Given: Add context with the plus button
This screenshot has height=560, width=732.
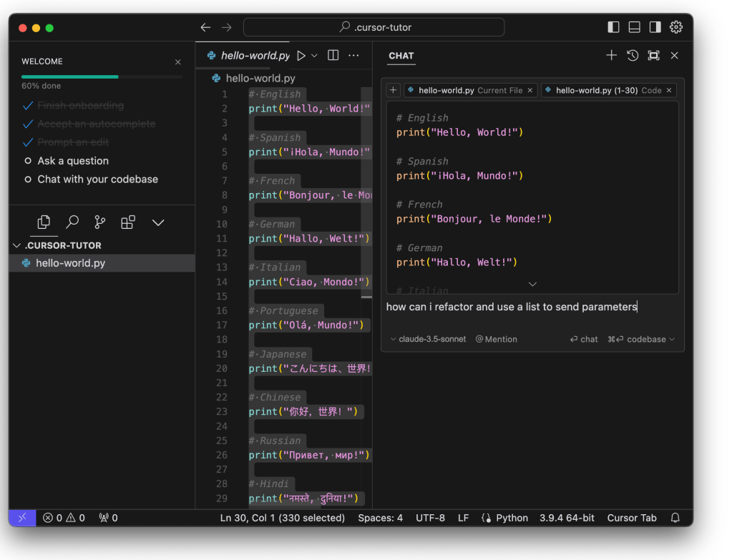Looking at the screenshot, I should (393, 90).
